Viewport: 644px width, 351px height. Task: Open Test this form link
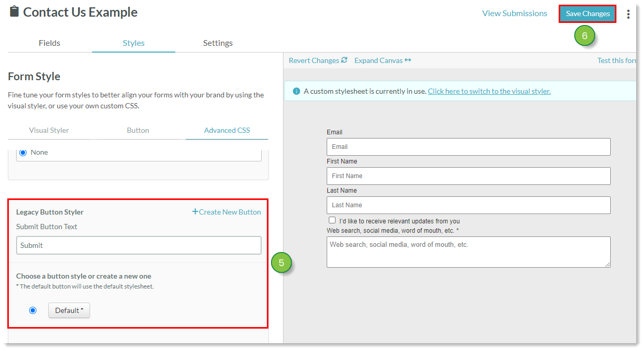point(616,60)
